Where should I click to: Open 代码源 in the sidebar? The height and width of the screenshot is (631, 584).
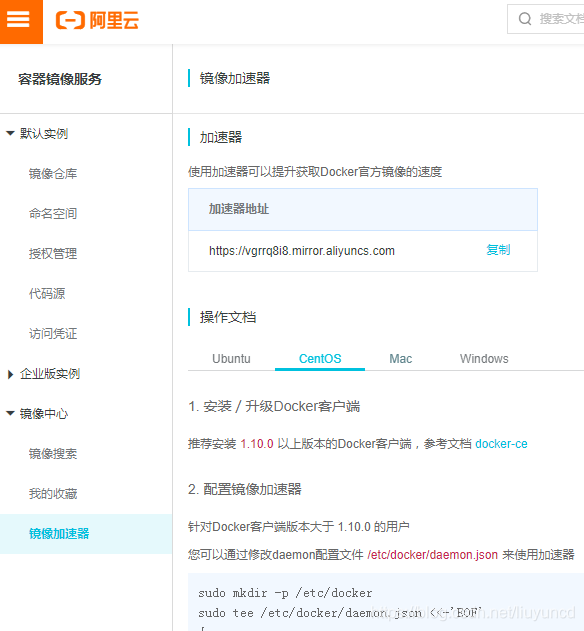47,293
